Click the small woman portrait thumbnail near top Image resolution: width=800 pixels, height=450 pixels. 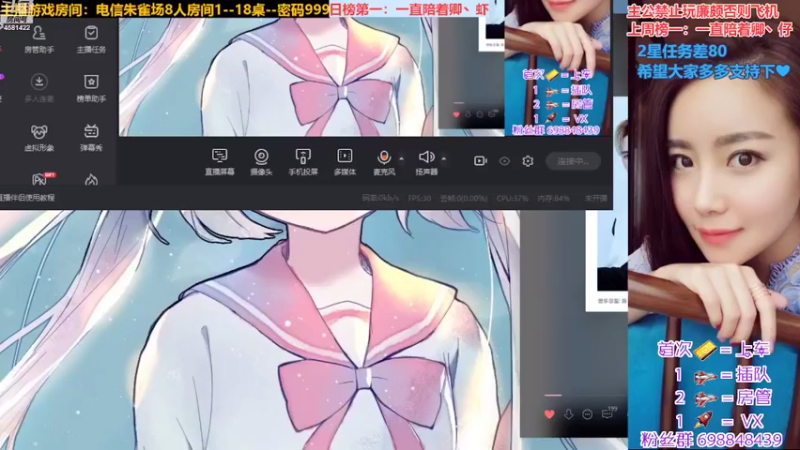pos(558,67)
